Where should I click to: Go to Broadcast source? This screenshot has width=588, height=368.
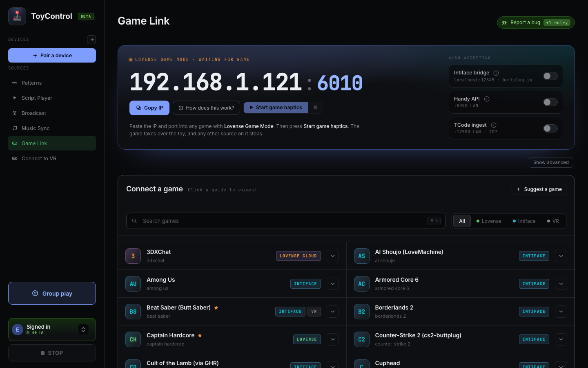click(52, 113)
